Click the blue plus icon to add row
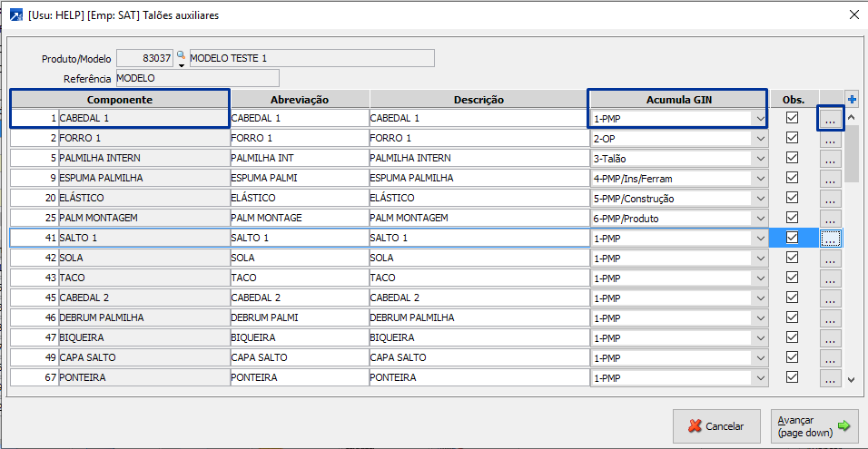868x449 pixels. (852, 99)
